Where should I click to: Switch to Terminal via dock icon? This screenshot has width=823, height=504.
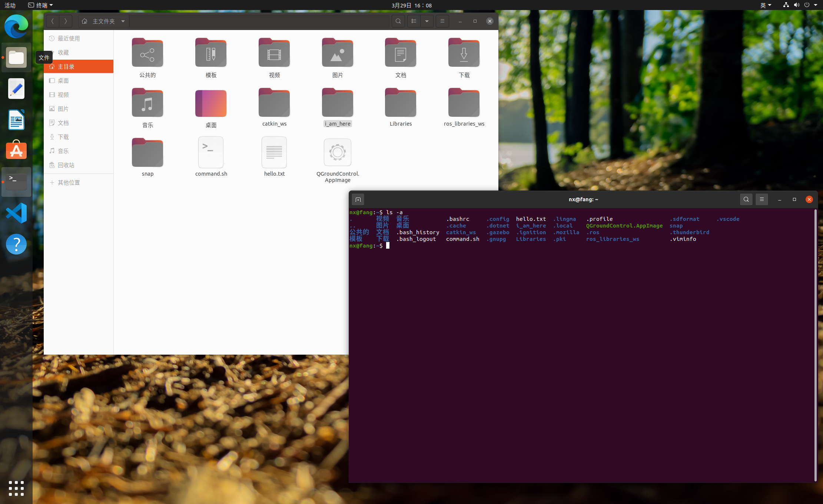[x=16, y=182]
